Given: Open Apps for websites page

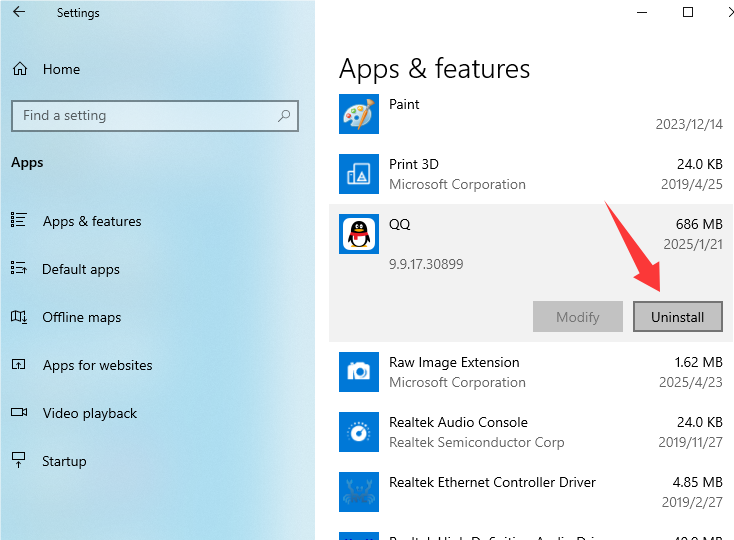Looking at the screenshot, I should tap(97, 365).
